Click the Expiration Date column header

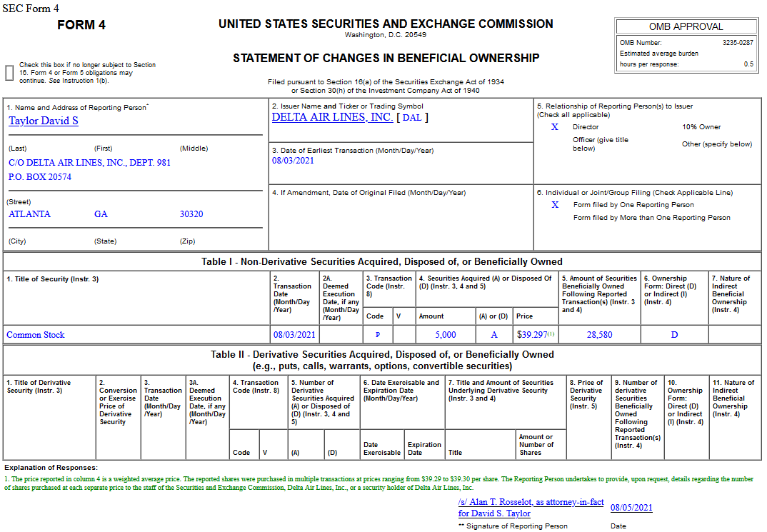pos(424,449)
